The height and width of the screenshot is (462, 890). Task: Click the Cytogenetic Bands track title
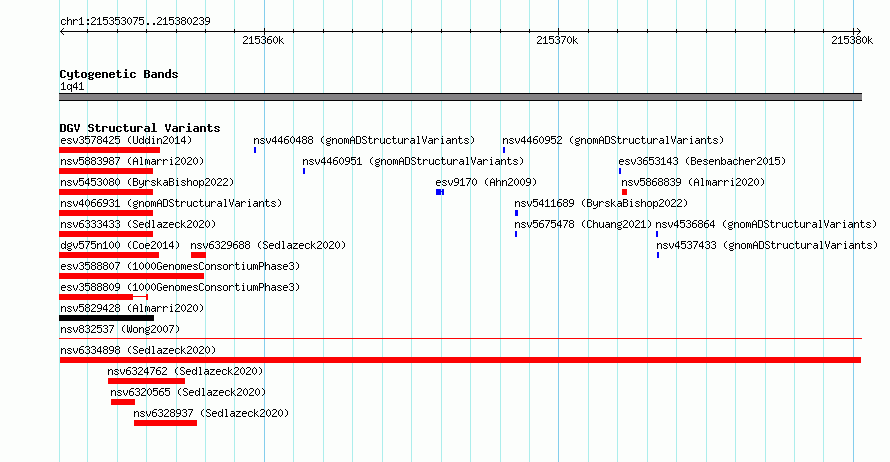click(119, 74)
